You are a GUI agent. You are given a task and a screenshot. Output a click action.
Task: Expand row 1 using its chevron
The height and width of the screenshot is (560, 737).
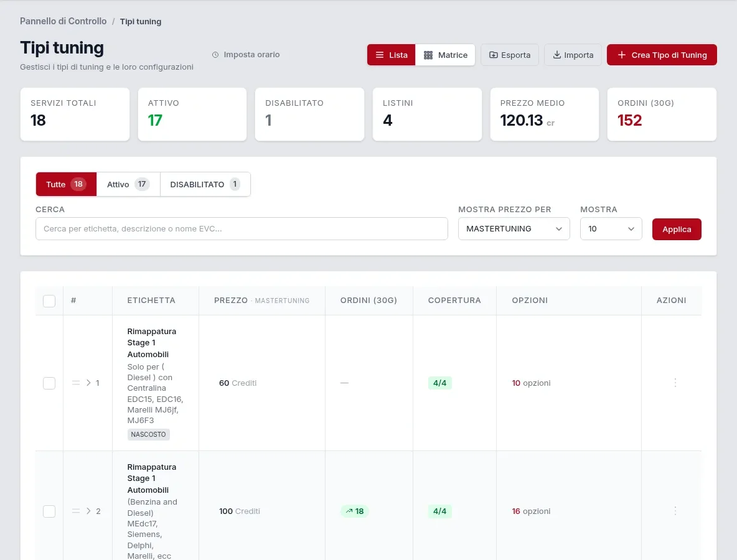[x=88, y=383]
